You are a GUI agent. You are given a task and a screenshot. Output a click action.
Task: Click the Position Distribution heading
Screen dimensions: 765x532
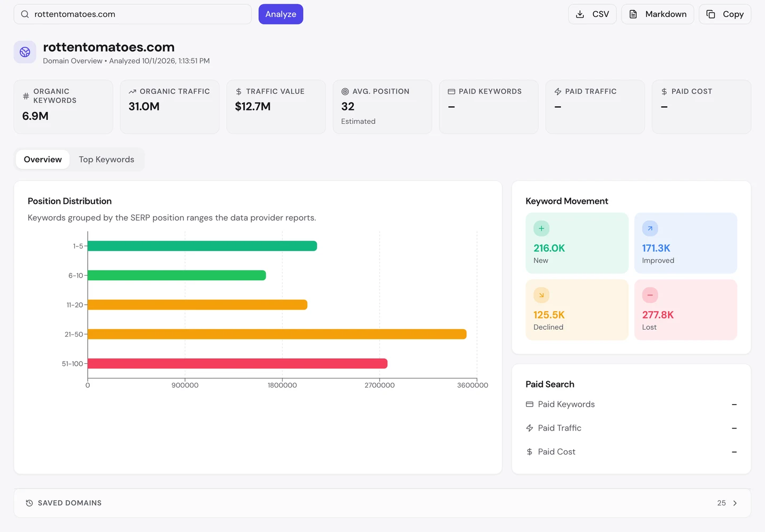point(70,201)
